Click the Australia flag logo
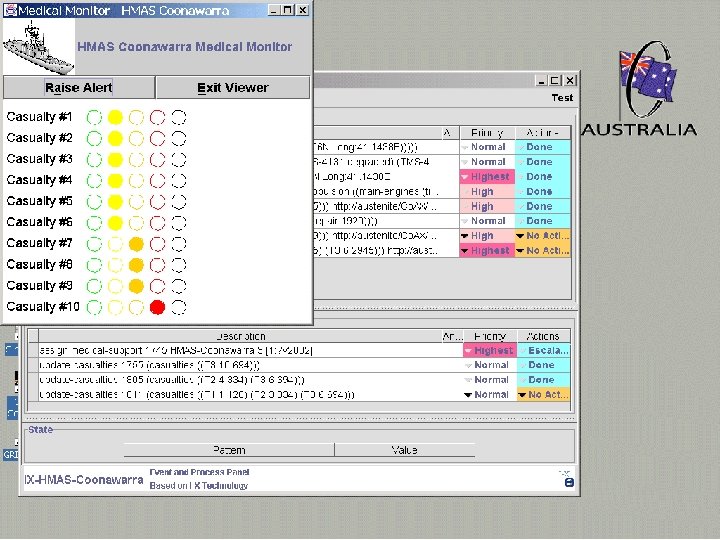The width and height of the screenshot is (720, 540). click(x=641, y=89)
